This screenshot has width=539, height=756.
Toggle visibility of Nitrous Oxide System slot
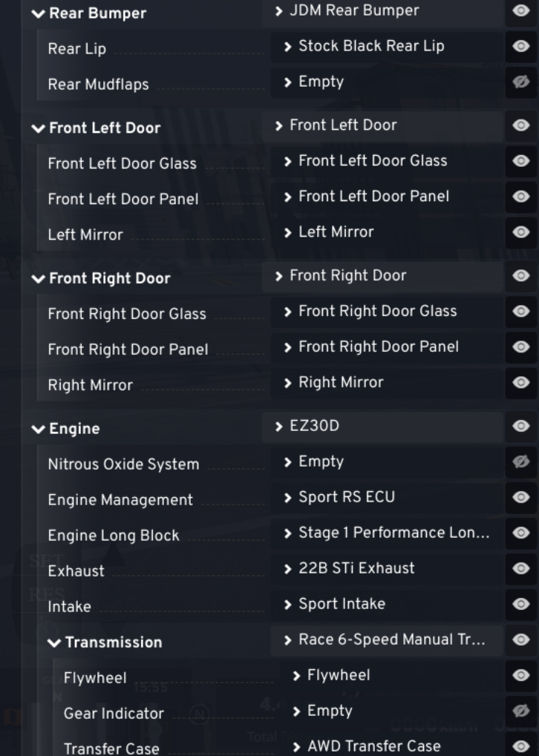[x=520, y=461]
